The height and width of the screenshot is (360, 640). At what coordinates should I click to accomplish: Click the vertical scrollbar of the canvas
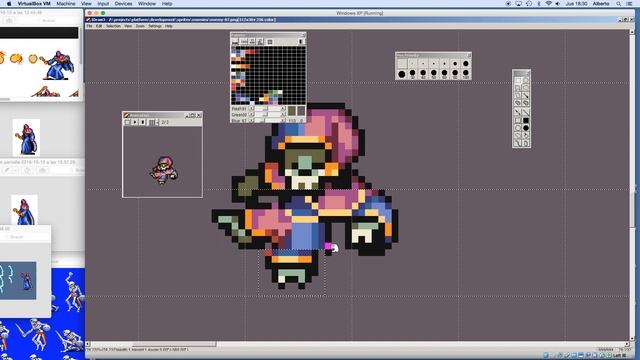coord(633,186)
